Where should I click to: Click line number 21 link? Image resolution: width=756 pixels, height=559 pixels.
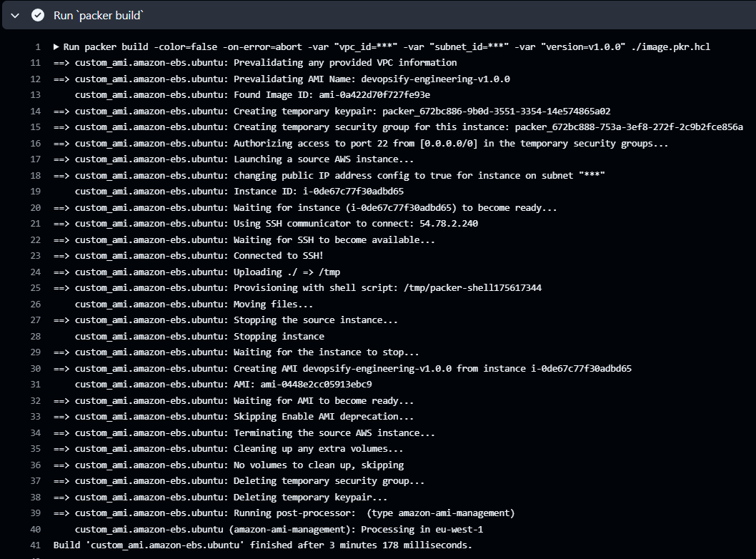click(x=35, y=224)
